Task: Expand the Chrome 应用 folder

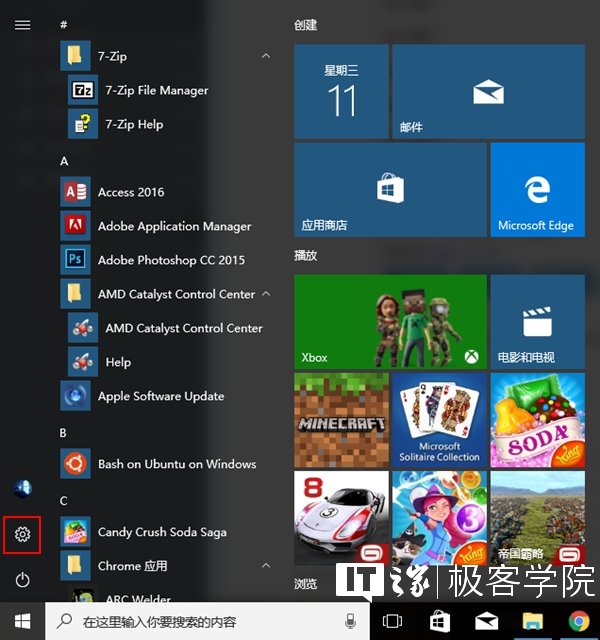Action: (266, 566)
